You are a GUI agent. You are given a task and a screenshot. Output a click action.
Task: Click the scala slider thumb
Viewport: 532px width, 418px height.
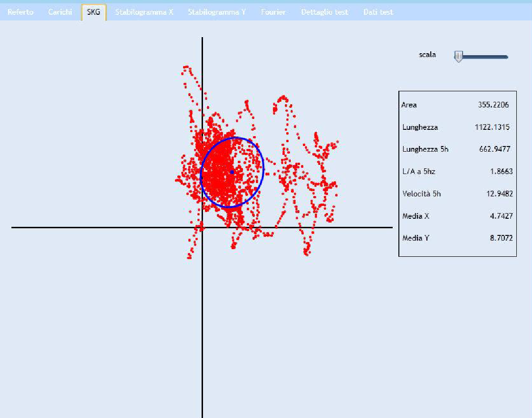458,57
